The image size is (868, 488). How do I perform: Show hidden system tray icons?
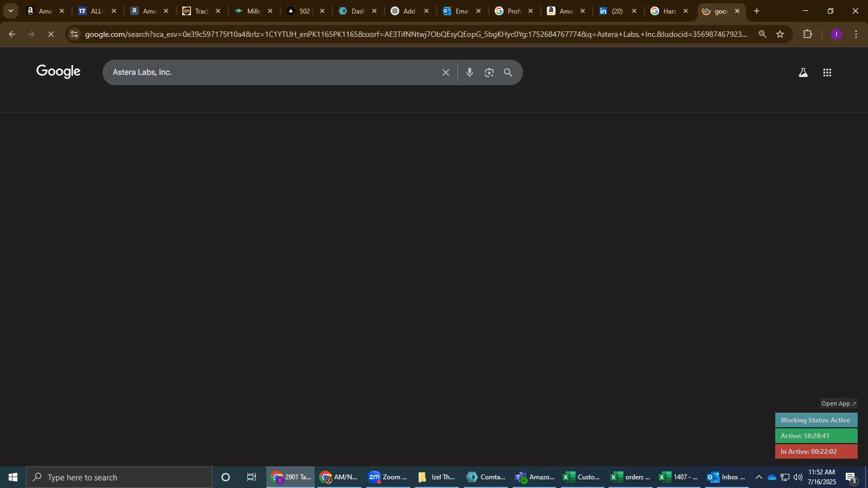758,477
